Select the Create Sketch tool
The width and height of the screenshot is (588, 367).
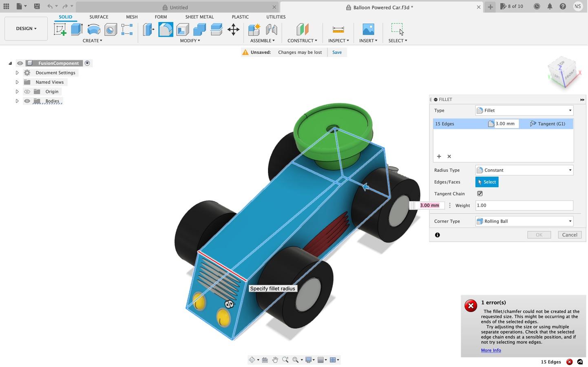60,29
